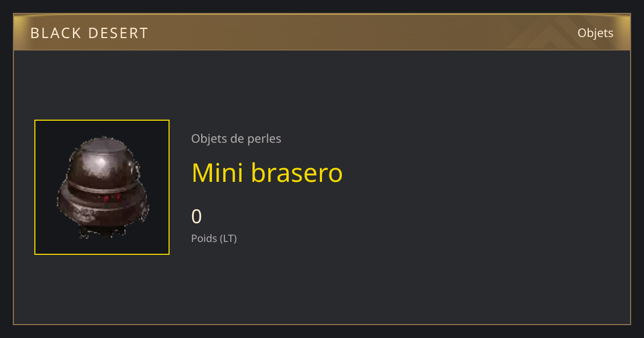
Task: Click the Mini brasero item icon
Action: [x=102, y=187]
